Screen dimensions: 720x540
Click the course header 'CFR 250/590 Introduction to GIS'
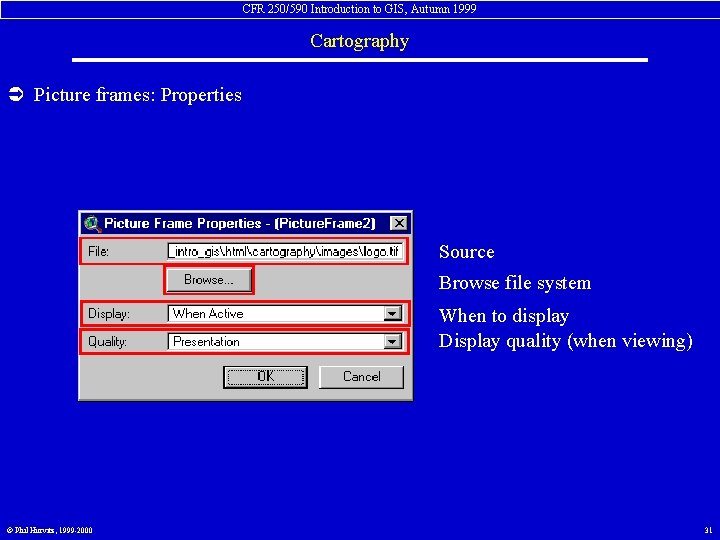click(324, 9)
